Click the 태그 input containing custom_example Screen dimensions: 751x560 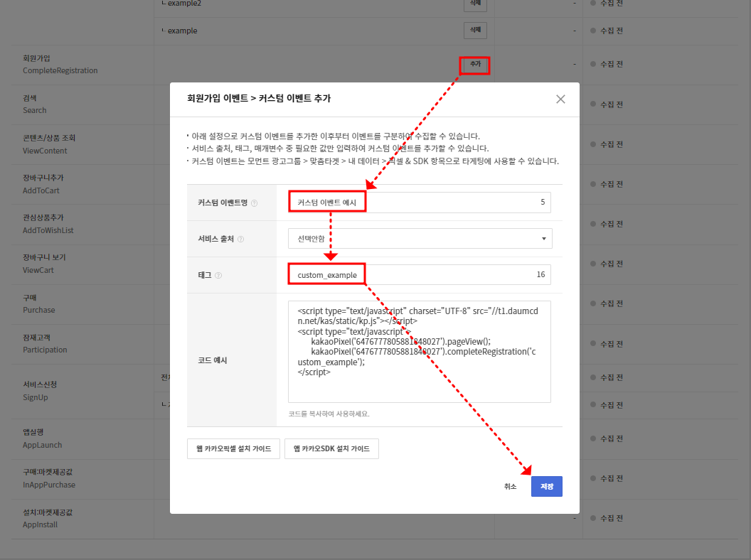[420, 275]
